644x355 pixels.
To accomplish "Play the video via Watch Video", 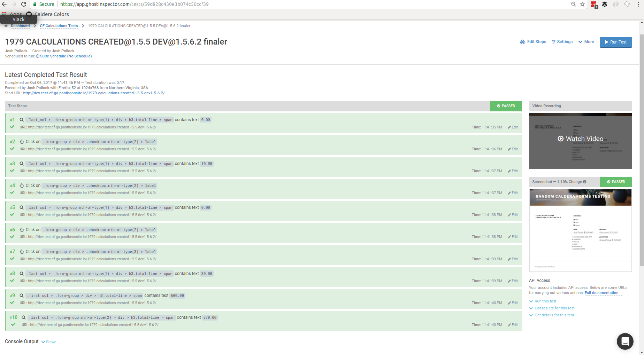I will tap(580, 139).
